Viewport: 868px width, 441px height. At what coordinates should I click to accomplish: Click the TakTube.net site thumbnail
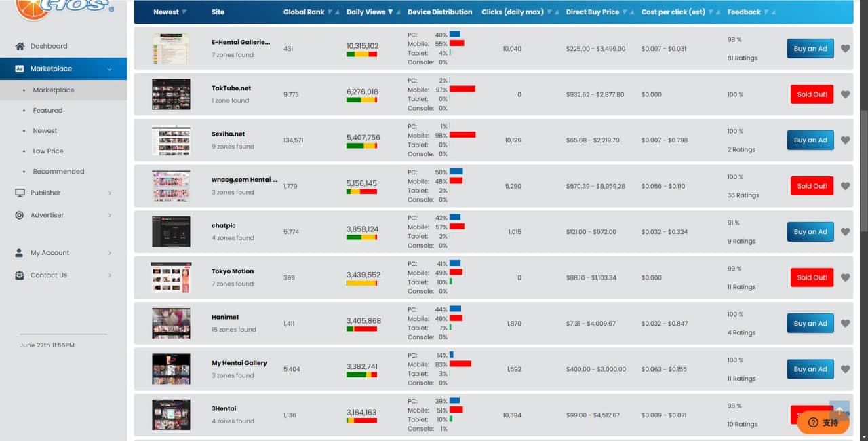pyautogui.click(x=171, y=94)
